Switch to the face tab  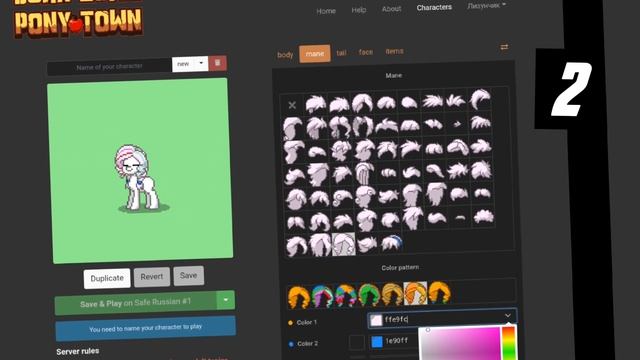click(x=366, y=52)
